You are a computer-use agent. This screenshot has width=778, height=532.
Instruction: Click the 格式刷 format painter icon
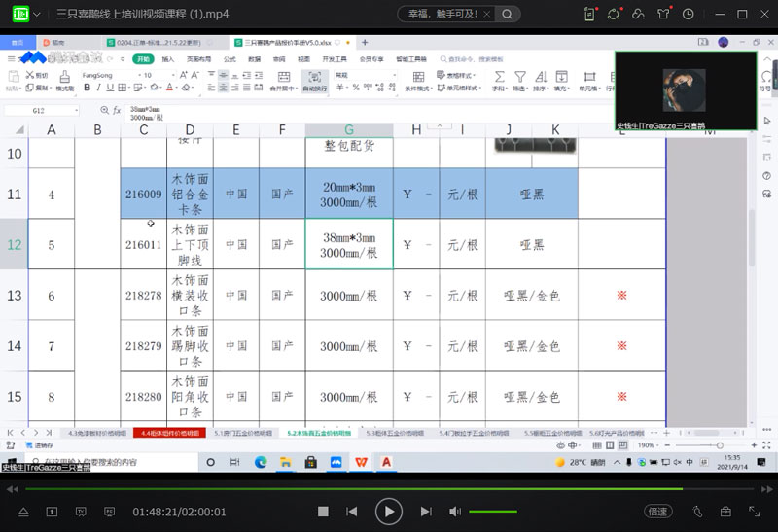coord(64,81)
